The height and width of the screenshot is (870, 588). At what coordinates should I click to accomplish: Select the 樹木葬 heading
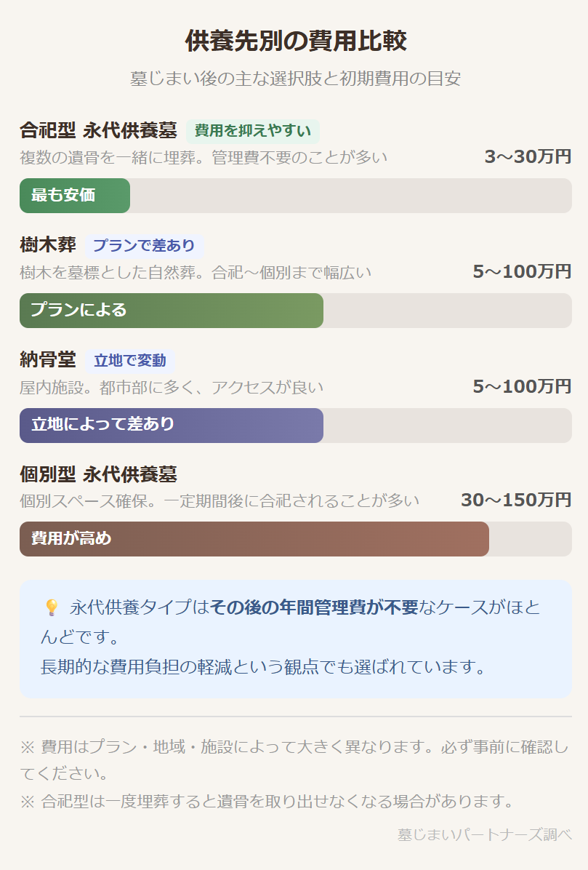48,245
